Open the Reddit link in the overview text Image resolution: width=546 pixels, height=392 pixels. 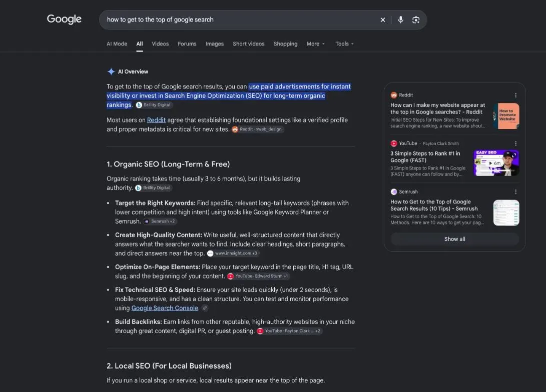point(156,120)
